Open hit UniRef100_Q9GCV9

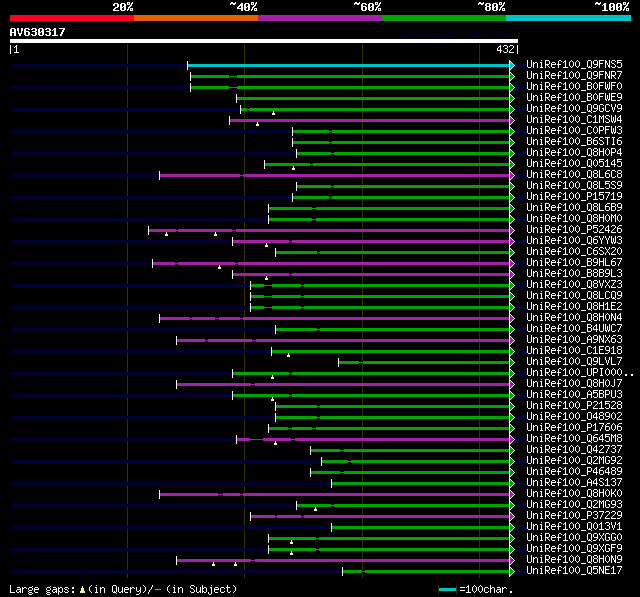click(x=574, y=109)
